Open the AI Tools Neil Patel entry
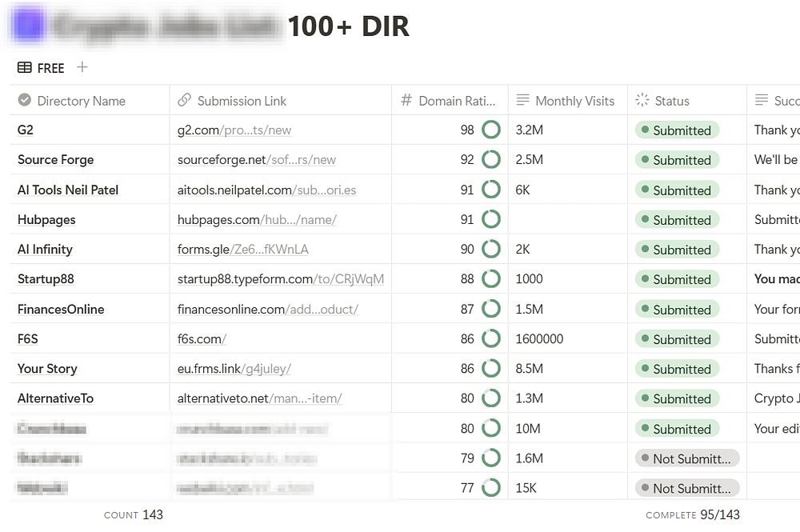Image resolution: width=800 pixels, height=532 pixels. click(x=68, y=190)
